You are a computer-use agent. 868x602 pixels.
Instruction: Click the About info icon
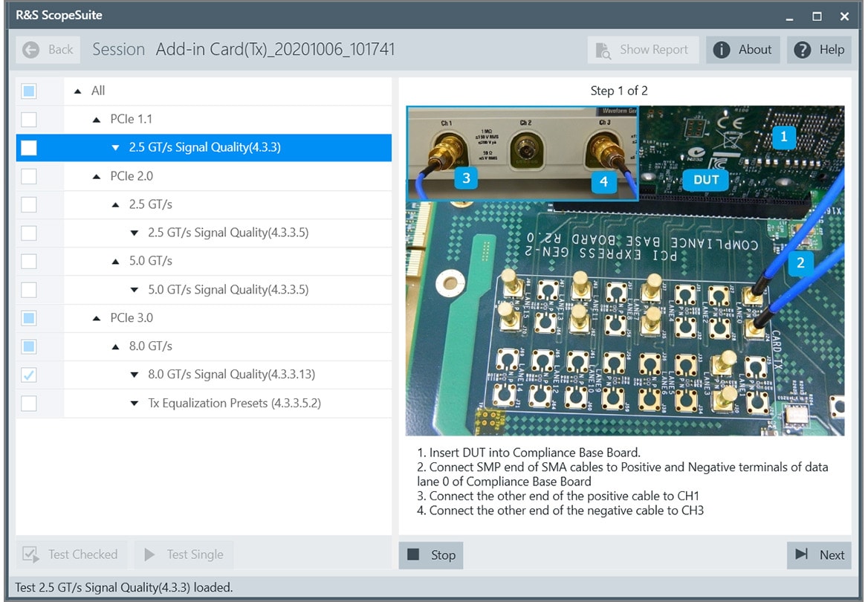pos(723,50)
